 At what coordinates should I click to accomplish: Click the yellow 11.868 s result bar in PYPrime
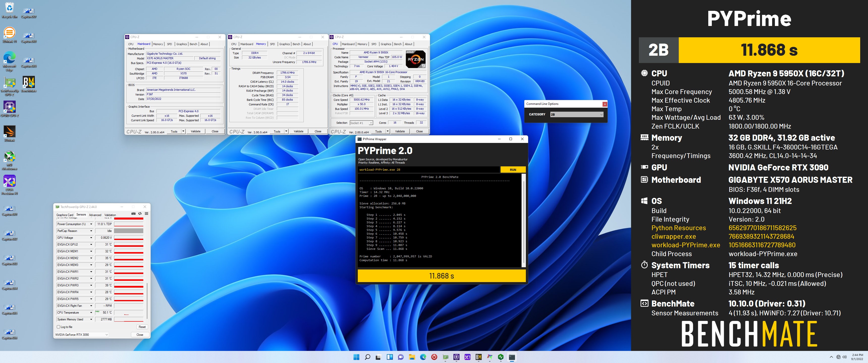coord(441,276)
